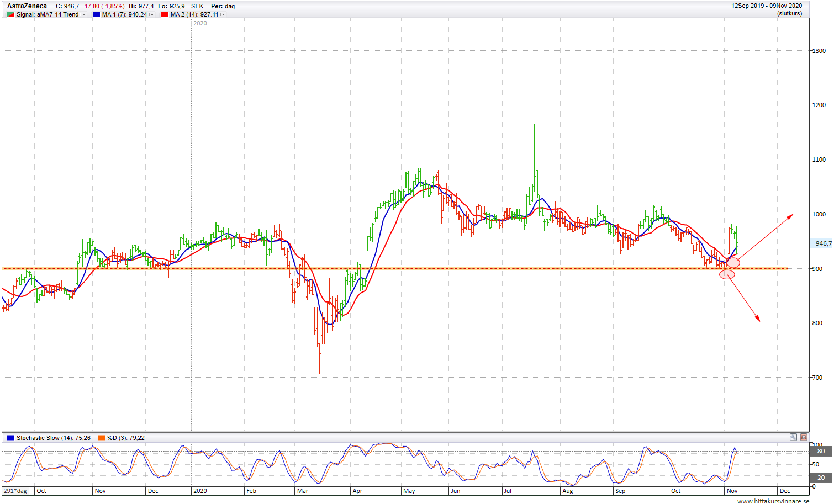Click the blue MA 1 color swatch
Screen dimensions: 834x504
pos(96,15)
